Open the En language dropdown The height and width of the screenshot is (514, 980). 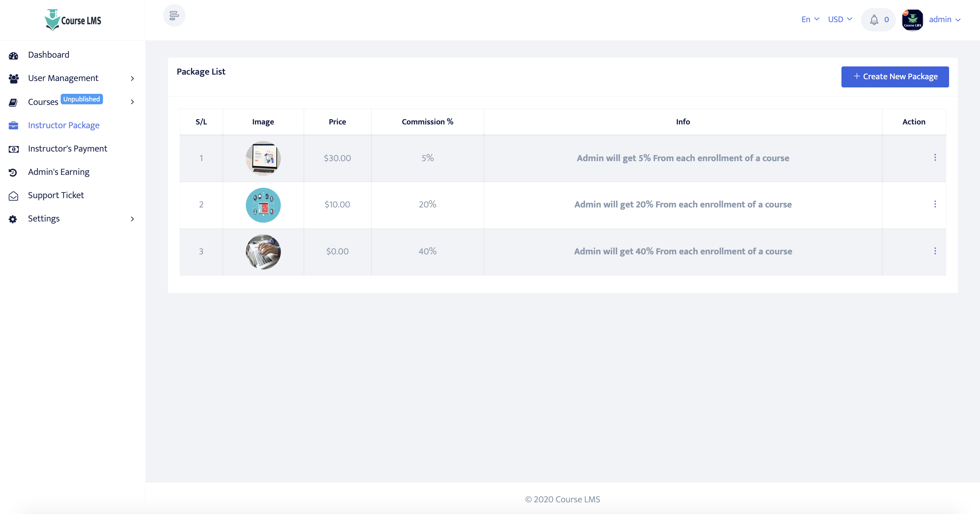pyautogui.click(x=810, y=20)
